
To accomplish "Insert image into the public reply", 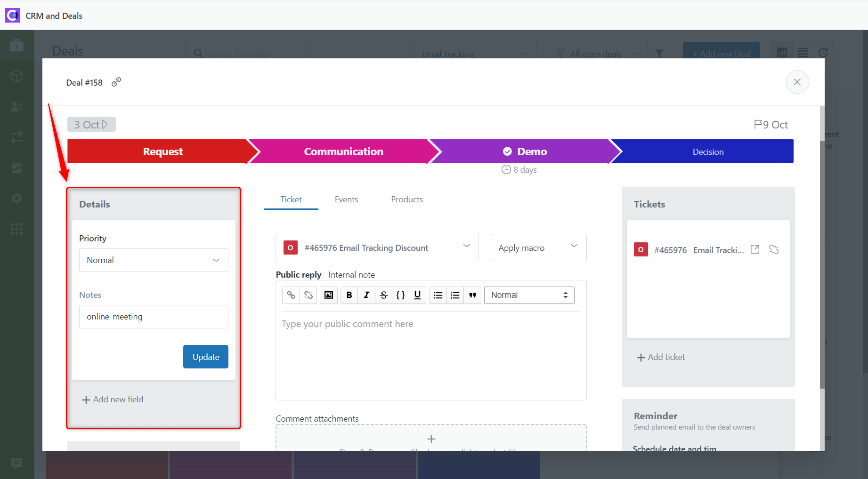I will (329, 295).
